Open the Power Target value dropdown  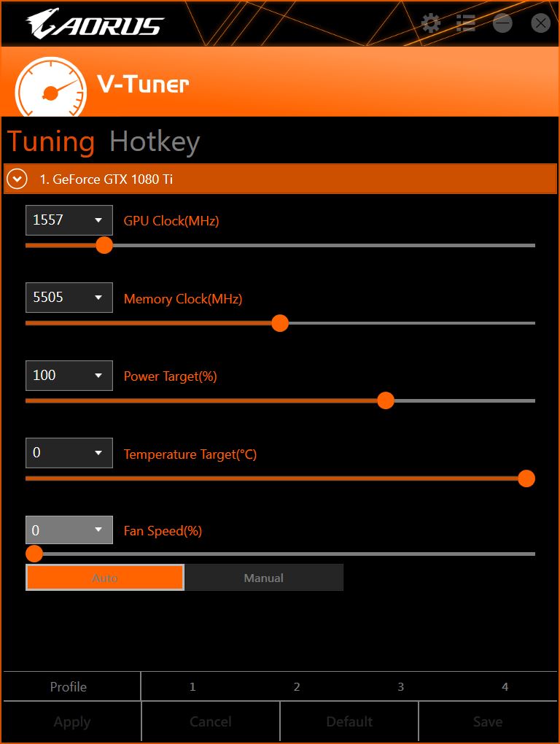tap(69, 376)
